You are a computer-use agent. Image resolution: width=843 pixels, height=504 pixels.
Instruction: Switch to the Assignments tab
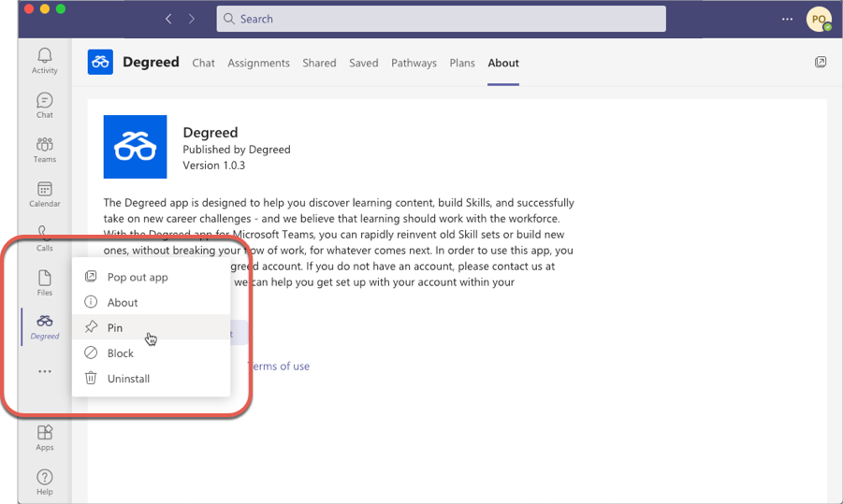click(258, 63)
